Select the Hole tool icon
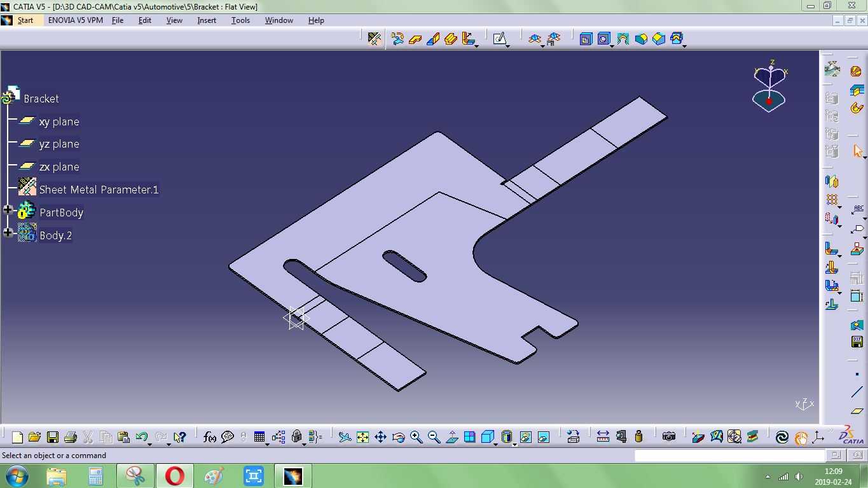 click(603, 39)
